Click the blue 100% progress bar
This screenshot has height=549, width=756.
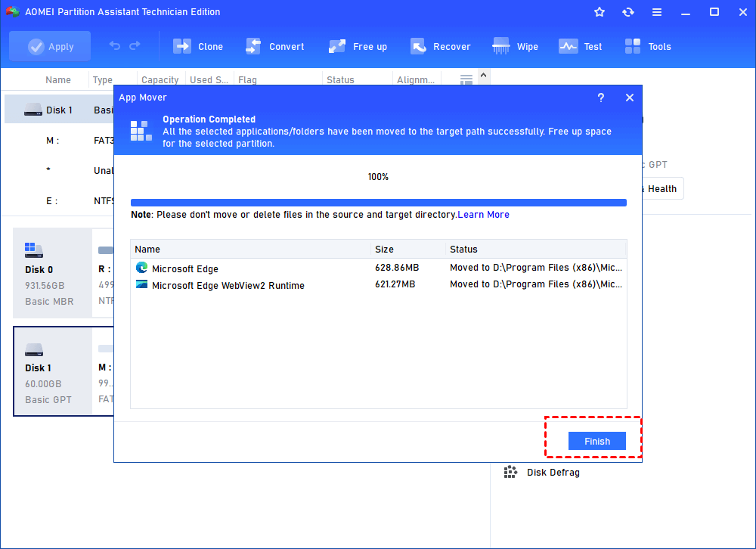tap(379, 203)
